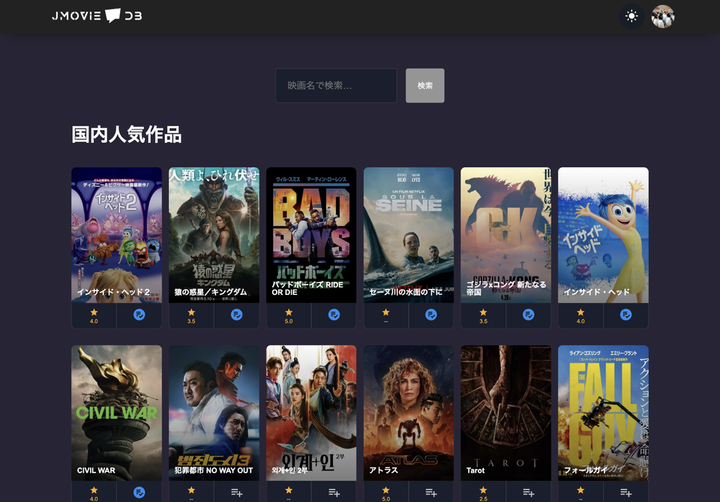
Task: Focus the 映画名で検索 search field
Action: (336, 85)
